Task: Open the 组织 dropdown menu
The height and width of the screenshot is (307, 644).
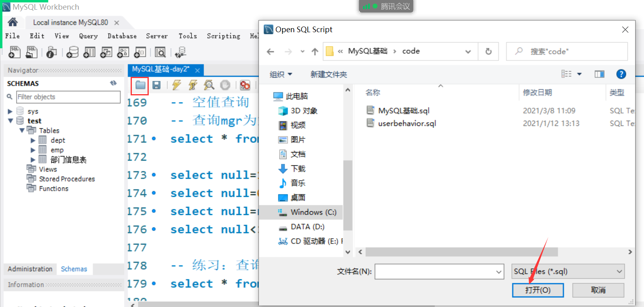Action: pyautogui.click(x=281, y=74)
